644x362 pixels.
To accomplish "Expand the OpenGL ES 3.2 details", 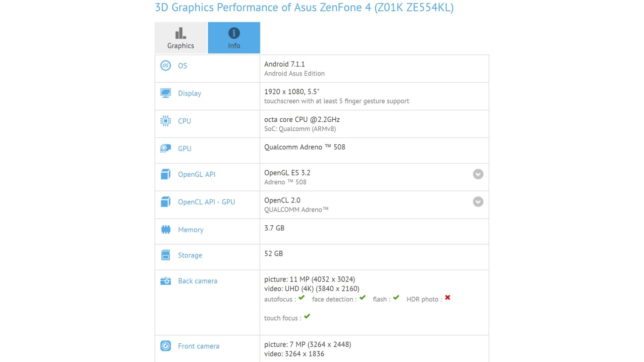I will pyautogui.click(x=478, y=174).
